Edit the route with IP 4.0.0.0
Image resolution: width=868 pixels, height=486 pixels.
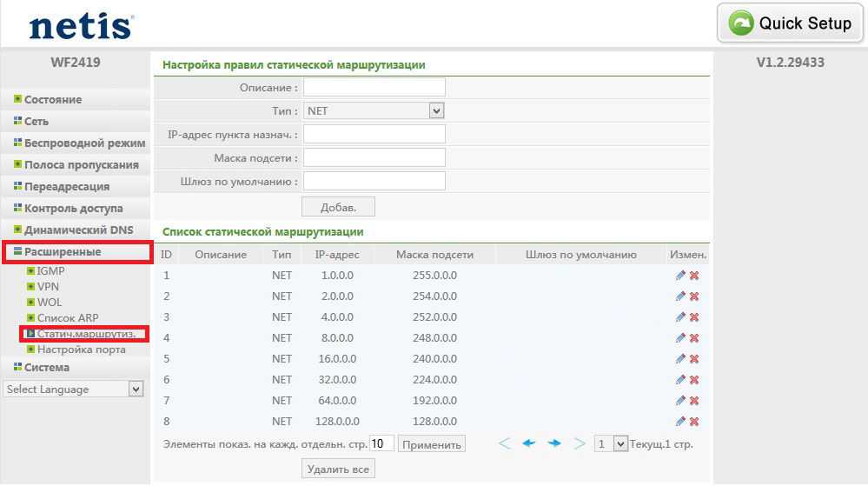[680, 317]
